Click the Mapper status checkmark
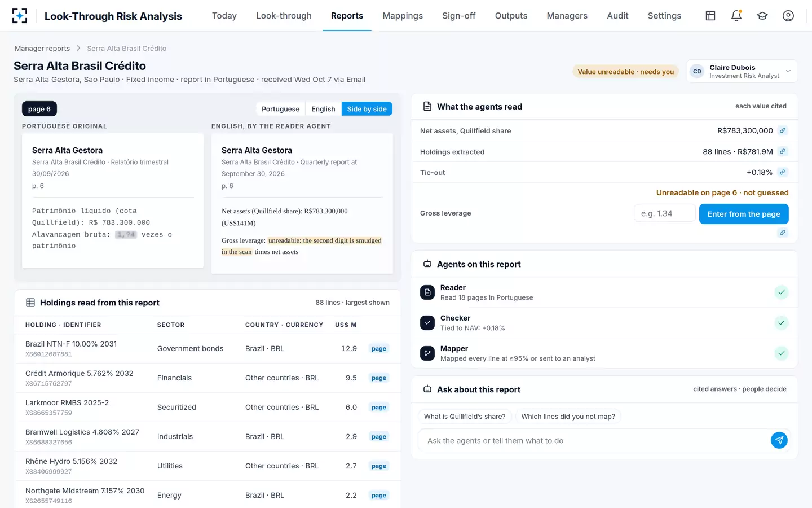This screenshot has width=812, height=508. coord(782,353)
